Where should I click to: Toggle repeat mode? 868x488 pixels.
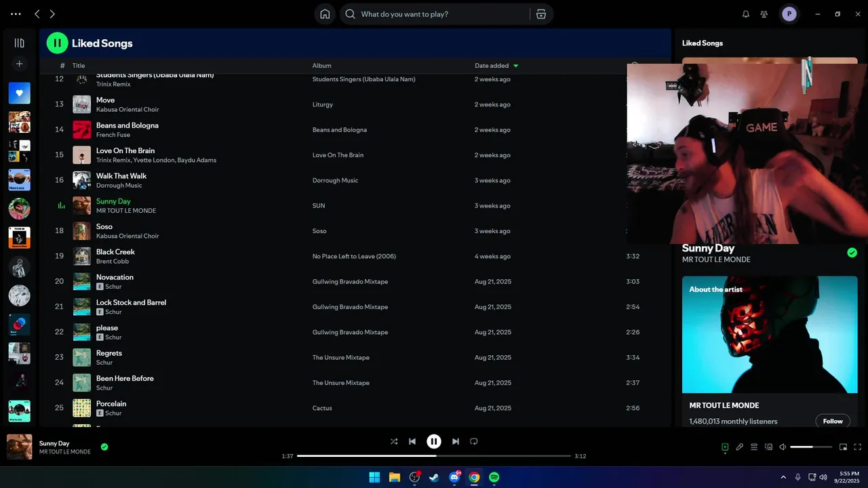(474, 441)
